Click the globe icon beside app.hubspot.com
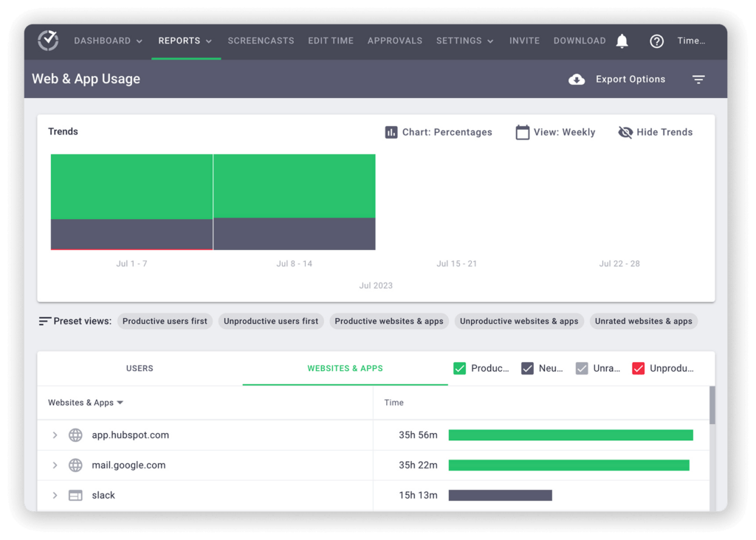 coord(75,435)
